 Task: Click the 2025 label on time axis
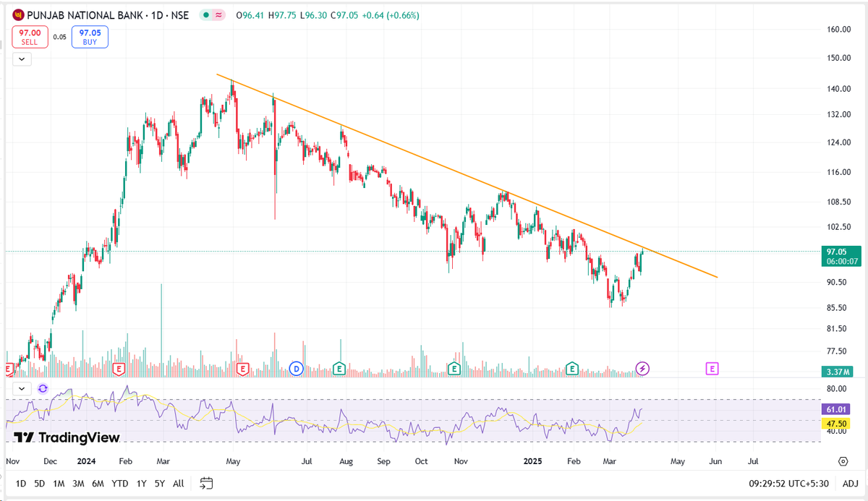(x=532, y=461)
